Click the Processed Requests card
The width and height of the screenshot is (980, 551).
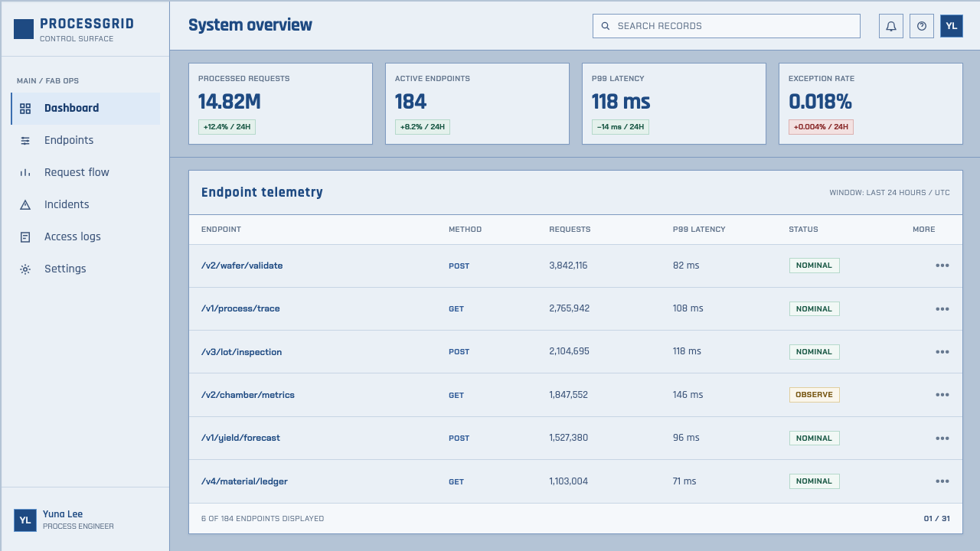point(280,103)
